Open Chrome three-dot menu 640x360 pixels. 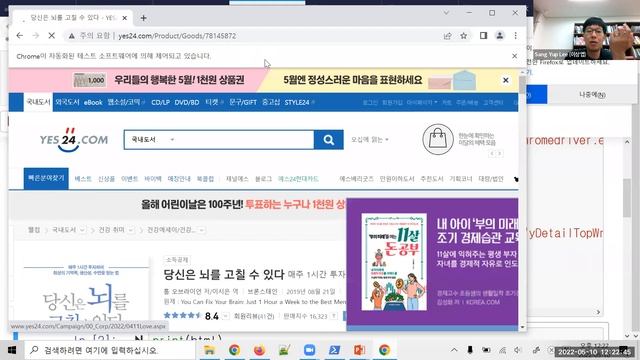click(516, 36)
